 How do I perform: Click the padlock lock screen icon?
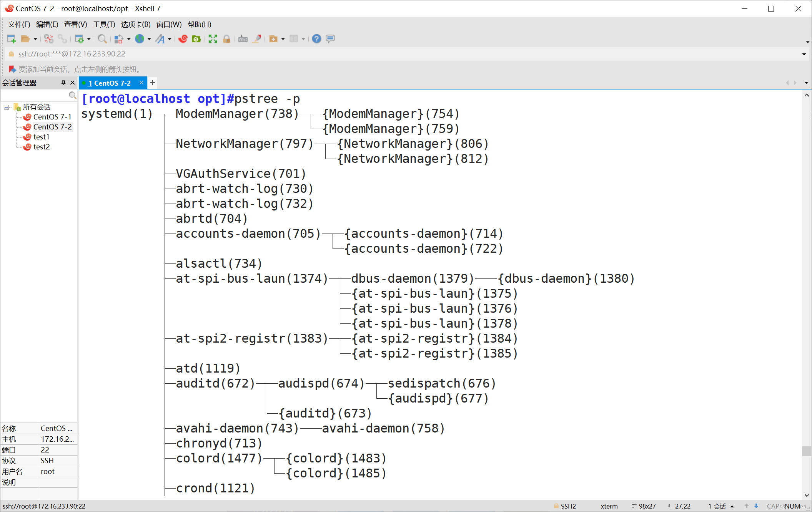[226, 39]
